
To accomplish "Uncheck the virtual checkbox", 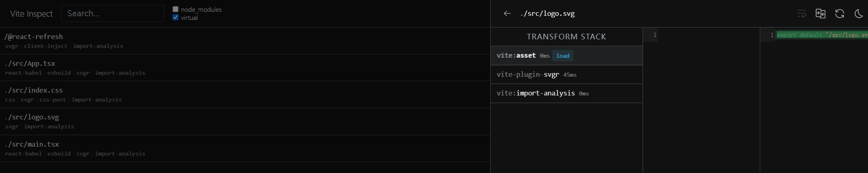I will coord(175,17).
